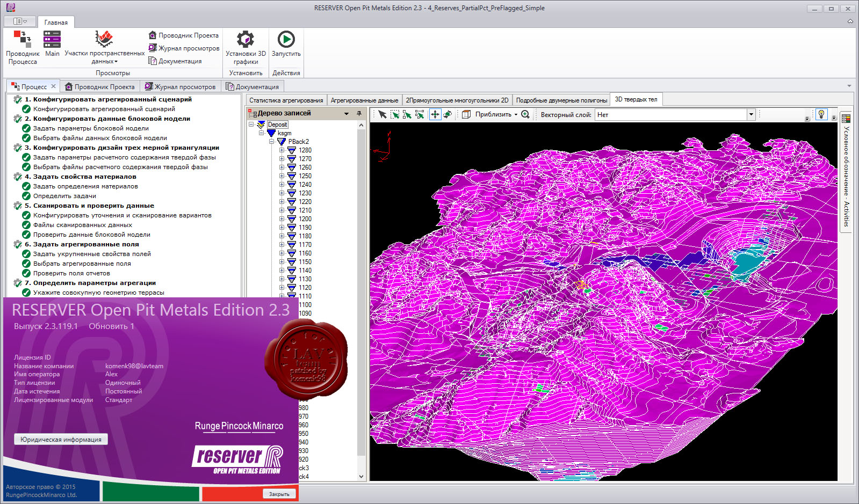
Task: Select the 3D твердых тел tab
Action: (636, 99)
